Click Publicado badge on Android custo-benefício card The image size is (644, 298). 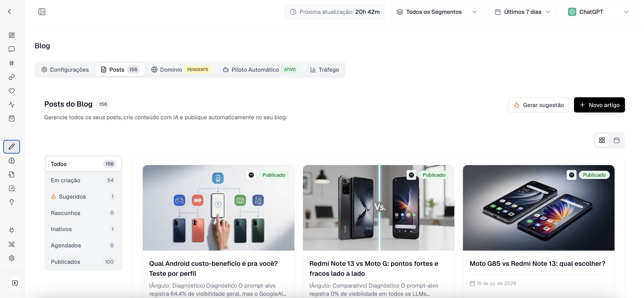[x=274, y=175]
